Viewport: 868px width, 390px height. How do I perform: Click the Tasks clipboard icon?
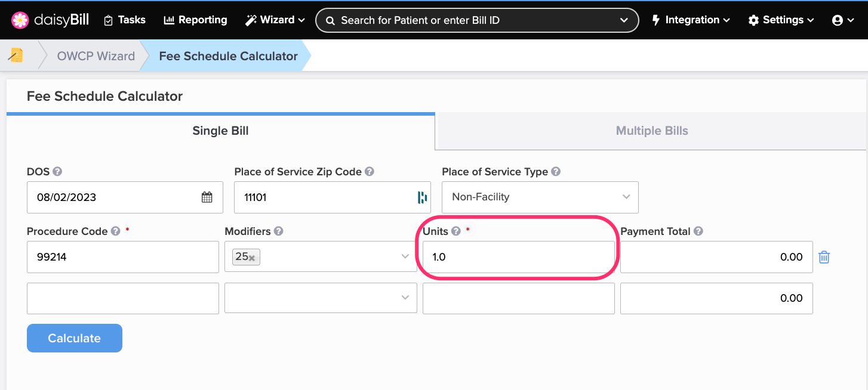pyautogui.click(x=107, y=20)
